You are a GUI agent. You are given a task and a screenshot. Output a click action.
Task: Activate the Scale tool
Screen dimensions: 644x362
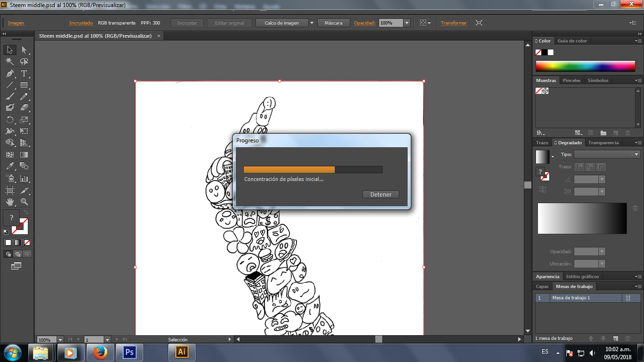pos(24,120)
